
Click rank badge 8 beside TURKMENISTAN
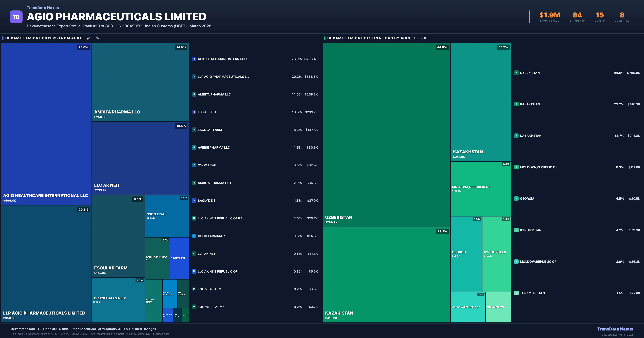[x=516, y=293]
